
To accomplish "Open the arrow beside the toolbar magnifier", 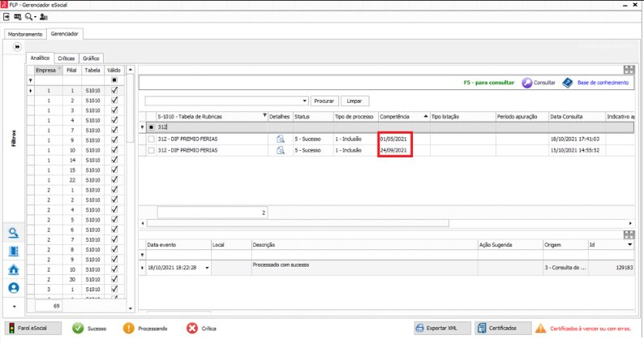I will pyautogui.click(x=36, y=17).
